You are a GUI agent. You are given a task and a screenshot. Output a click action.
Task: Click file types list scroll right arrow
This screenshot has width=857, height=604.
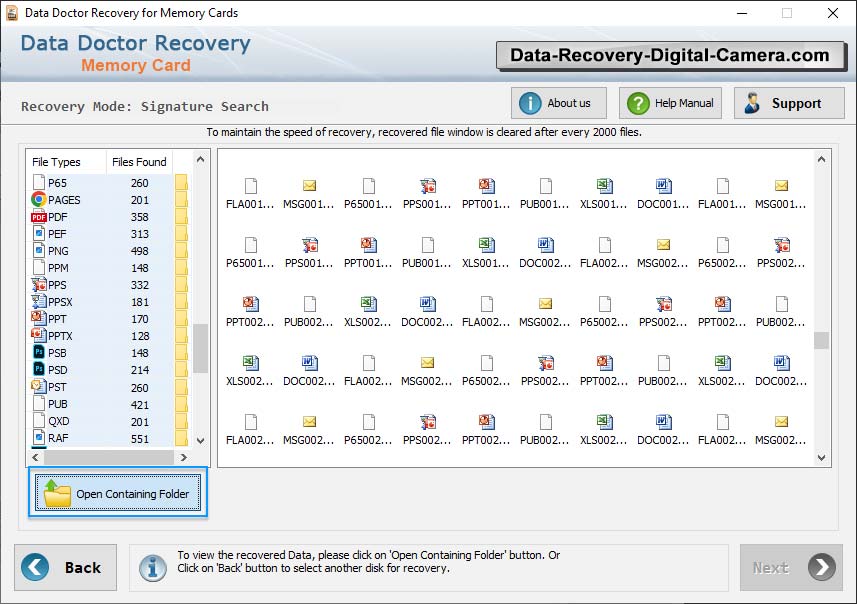(x=184, y=457)
